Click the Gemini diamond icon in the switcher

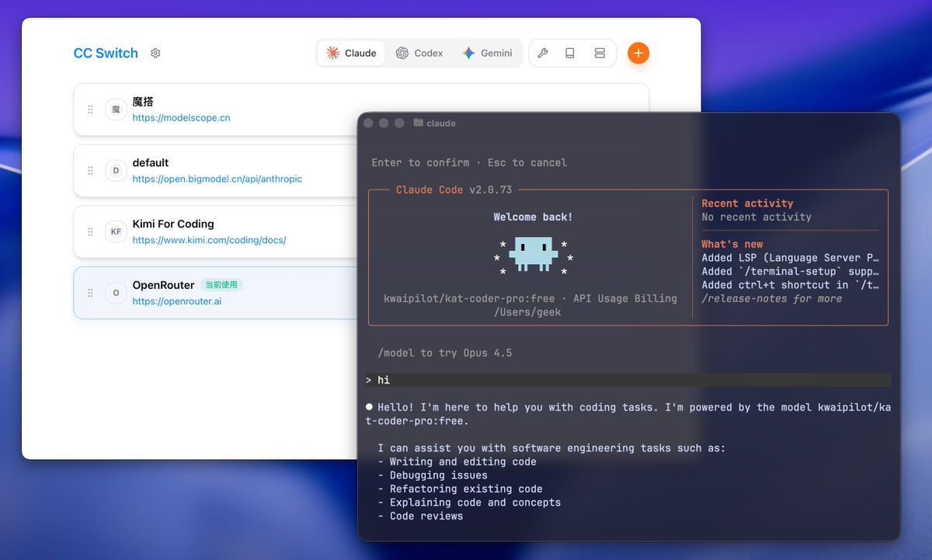[x=469, y=53]
